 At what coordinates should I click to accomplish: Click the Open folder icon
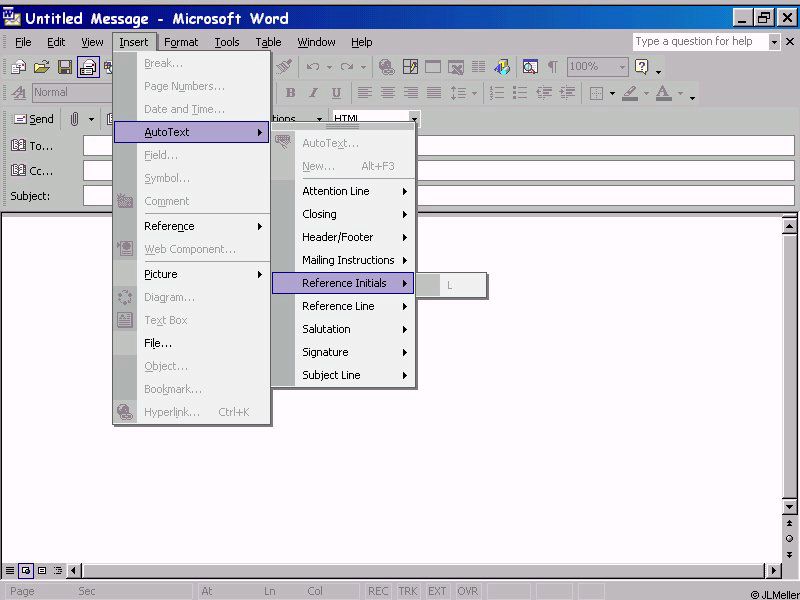coord(42,67)
